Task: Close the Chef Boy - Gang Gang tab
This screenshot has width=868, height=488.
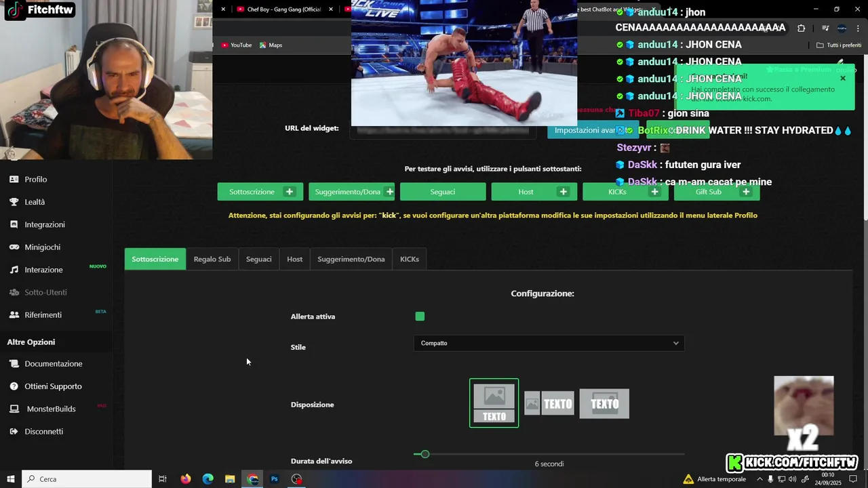Action: [x=331, y=9]
